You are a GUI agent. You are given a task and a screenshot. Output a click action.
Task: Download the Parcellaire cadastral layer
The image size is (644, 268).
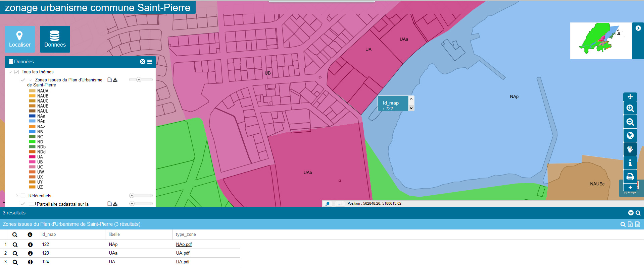tap(115, 204)
